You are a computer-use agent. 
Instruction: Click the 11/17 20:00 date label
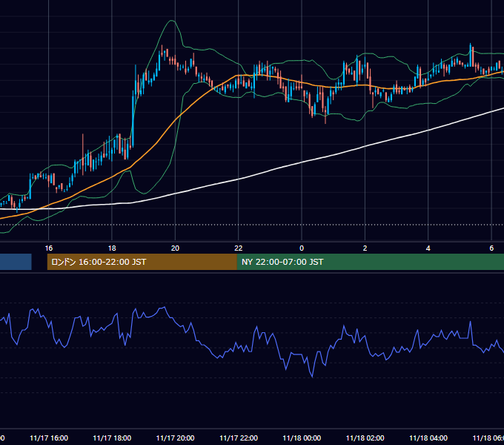click(x=175, y=438)
